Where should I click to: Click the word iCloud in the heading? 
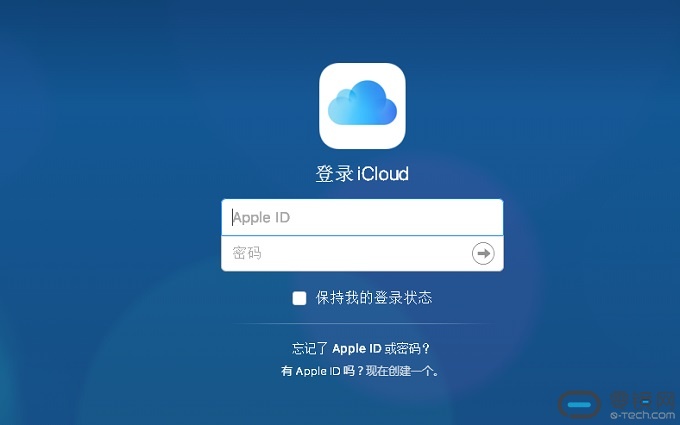click(383, 174)
